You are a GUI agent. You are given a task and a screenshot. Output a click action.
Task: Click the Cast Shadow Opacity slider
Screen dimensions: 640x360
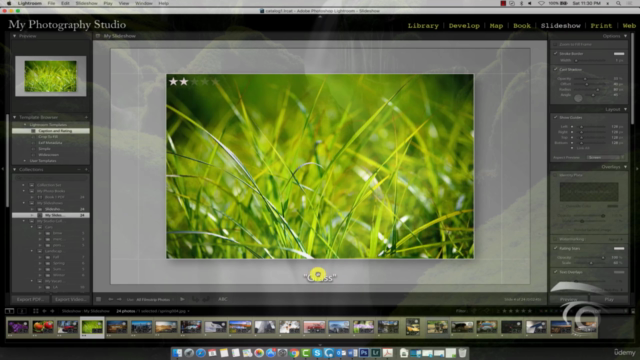590,79
